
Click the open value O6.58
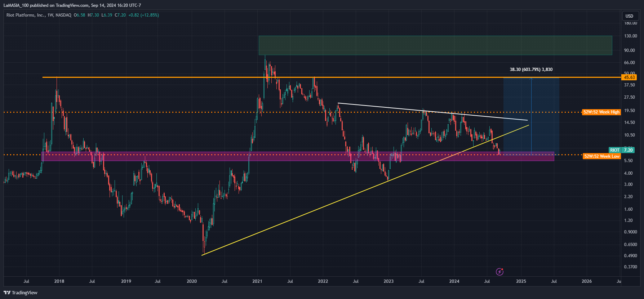pyautogui.click(x=79, y=15)
